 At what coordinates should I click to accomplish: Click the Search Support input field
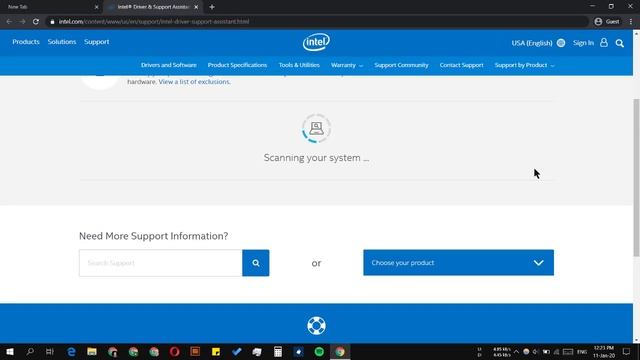click(161, 263)
